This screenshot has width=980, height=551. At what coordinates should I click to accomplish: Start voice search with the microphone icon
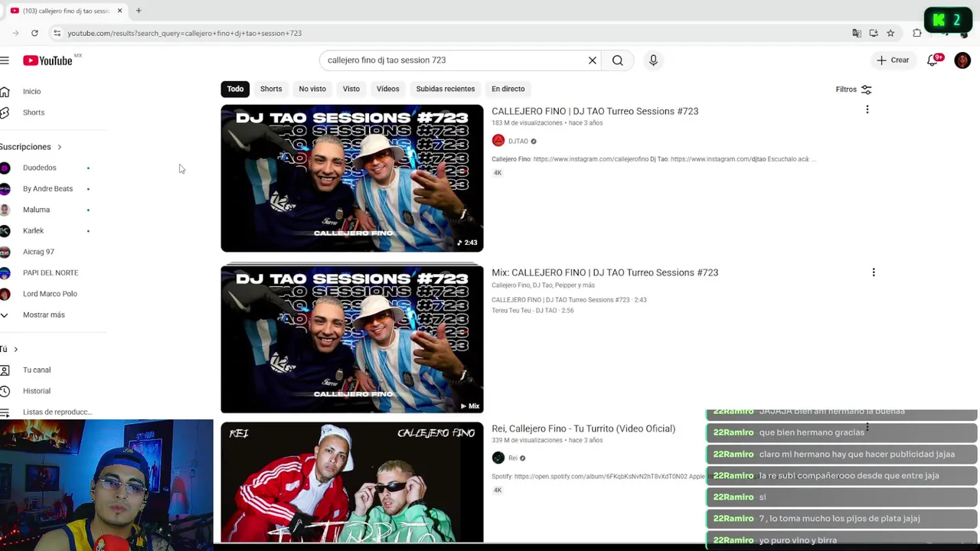coord(653,60)
